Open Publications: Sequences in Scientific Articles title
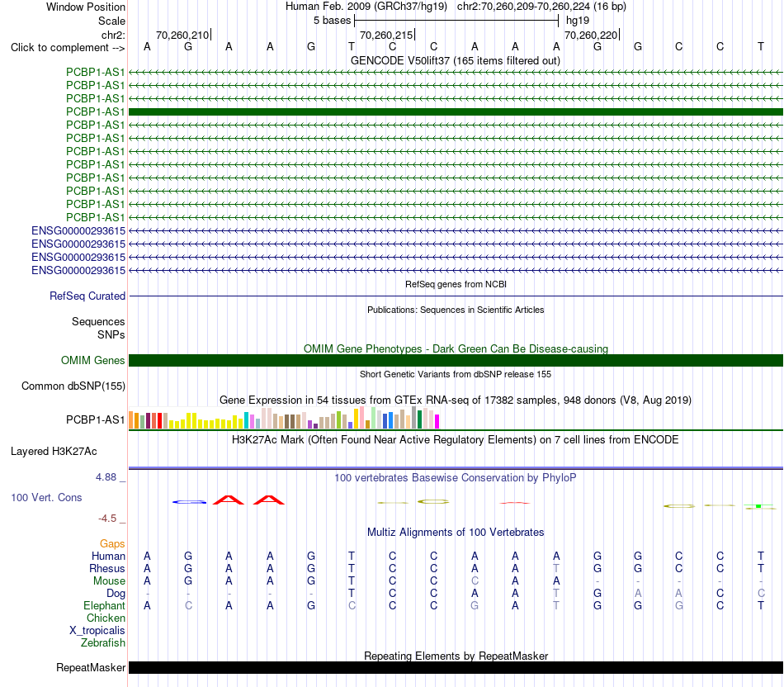Screen dimensions: 784x687 click(456, 310)
